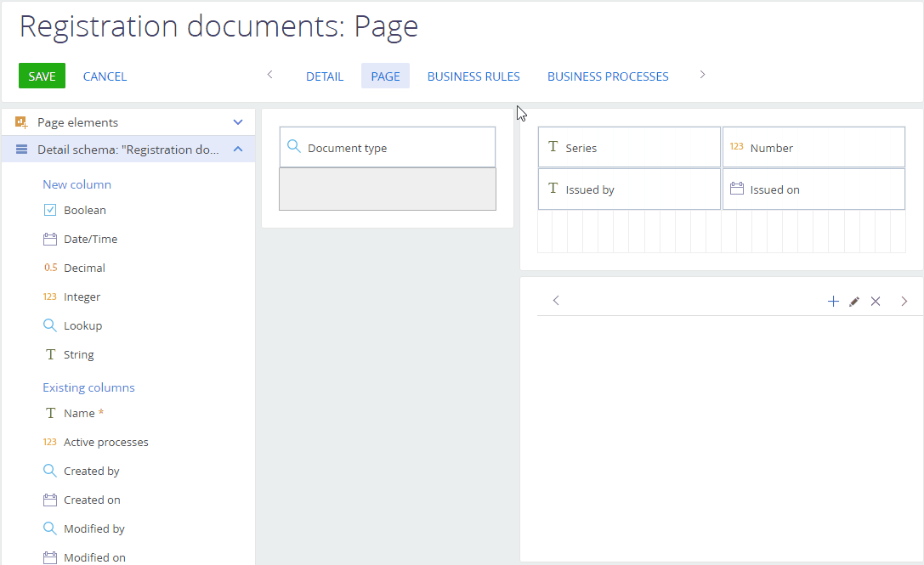924x565 pixels.
Task: Click the Decimal label text
Action: point(84,268)
